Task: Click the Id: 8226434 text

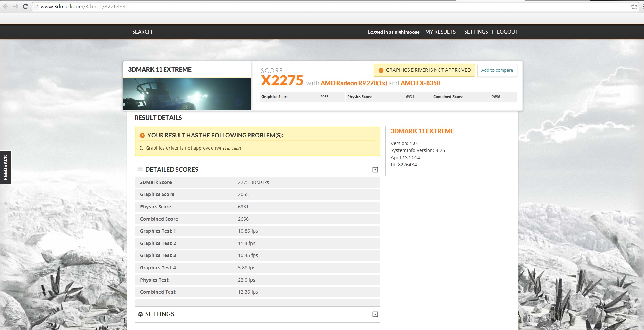Action: 404,165
